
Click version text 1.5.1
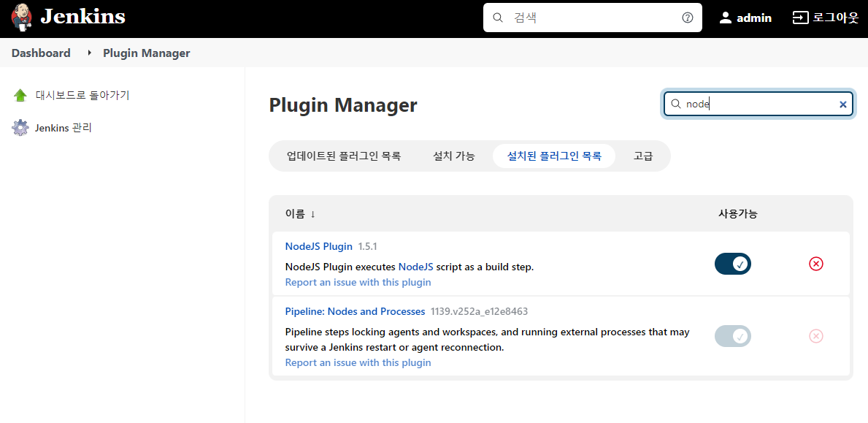368,246
